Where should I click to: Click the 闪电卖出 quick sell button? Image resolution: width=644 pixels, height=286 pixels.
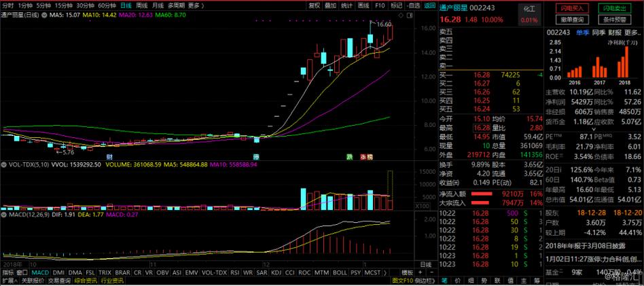(x=613, y=8)
